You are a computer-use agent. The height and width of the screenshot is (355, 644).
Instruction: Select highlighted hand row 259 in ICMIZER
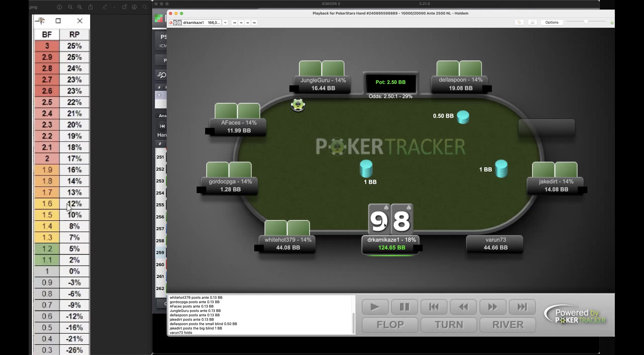[160, 252]
